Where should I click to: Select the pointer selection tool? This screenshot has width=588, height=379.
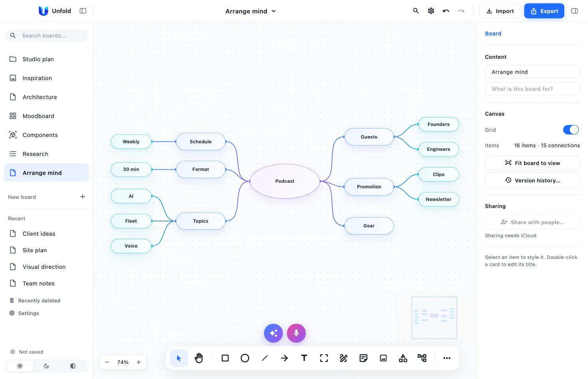[179, 358]
